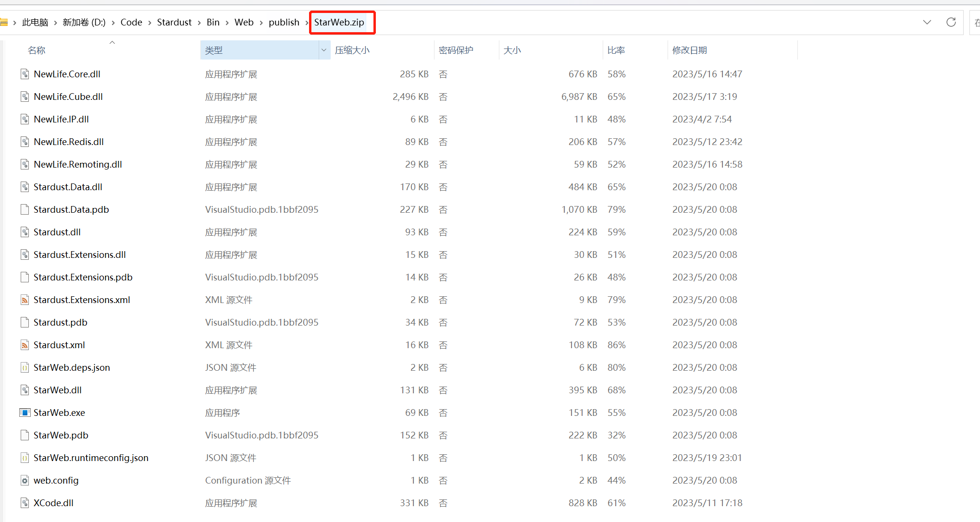Viewport: 980px width, 522px height.
Task: Open the address bar dropdown chevron
Action: 927,22
